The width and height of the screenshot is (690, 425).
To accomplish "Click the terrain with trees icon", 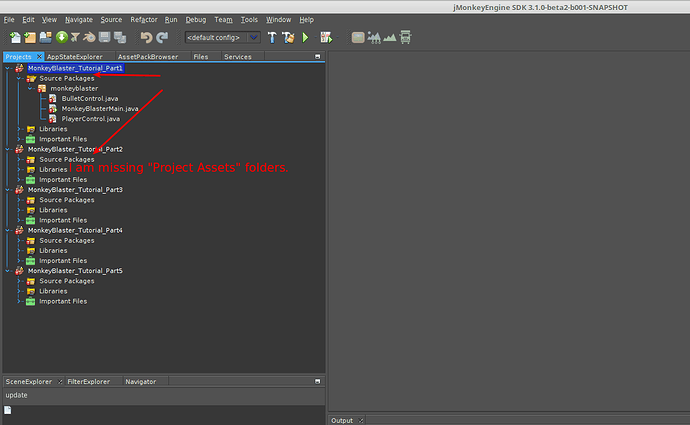I will tap(374, 37).
